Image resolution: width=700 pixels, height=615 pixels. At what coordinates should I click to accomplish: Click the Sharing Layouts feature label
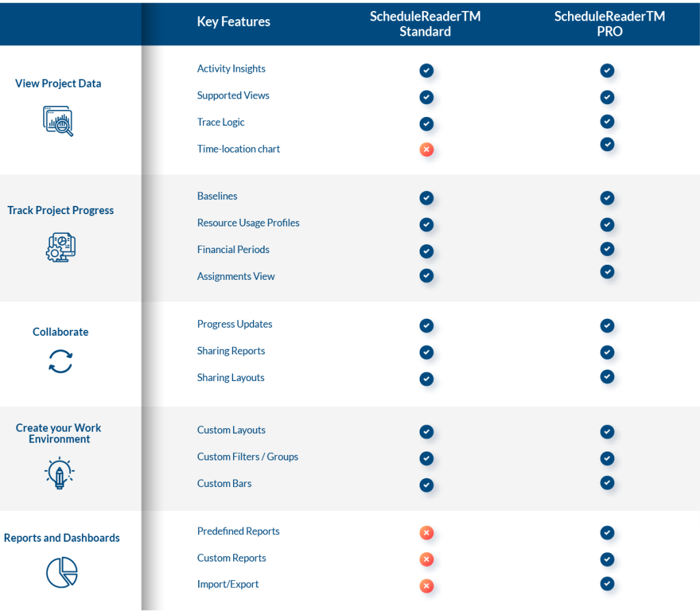230,377
